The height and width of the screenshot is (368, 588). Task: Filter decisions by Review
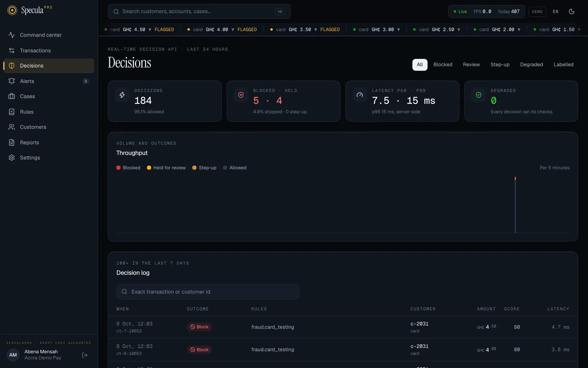(472, 64)
